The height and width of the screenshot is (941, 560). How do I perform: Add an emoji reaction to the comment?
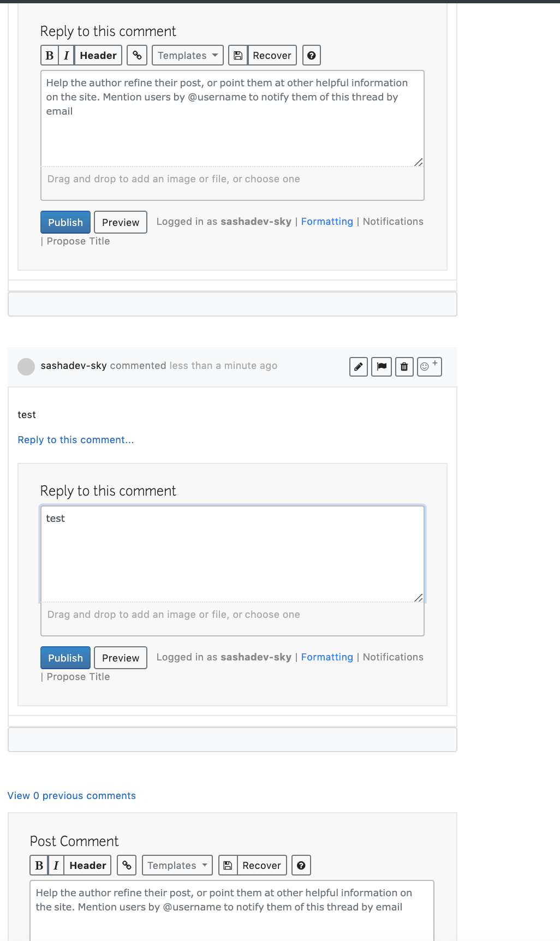pos(429,367)
